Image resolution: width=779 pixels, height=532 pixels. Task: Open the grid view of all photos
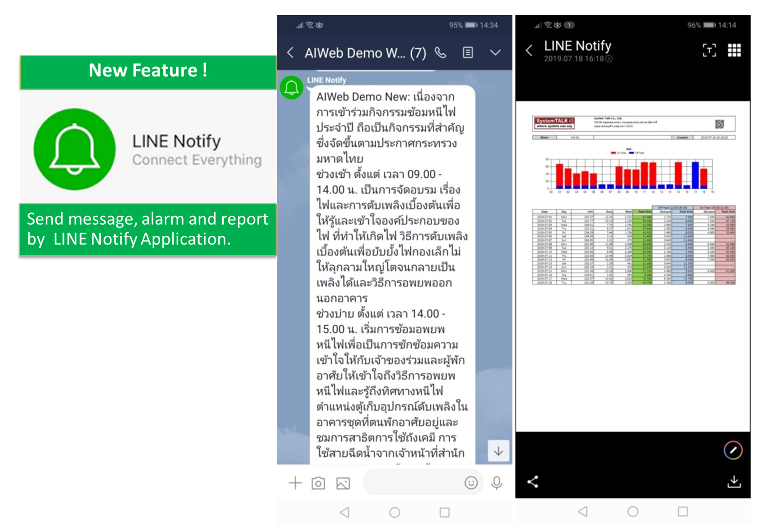click(x=734, y=51)
